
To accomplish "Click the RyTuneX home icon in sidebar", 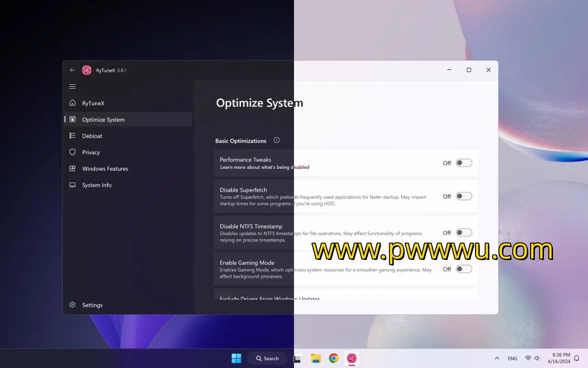I will [x=72, y=103].
